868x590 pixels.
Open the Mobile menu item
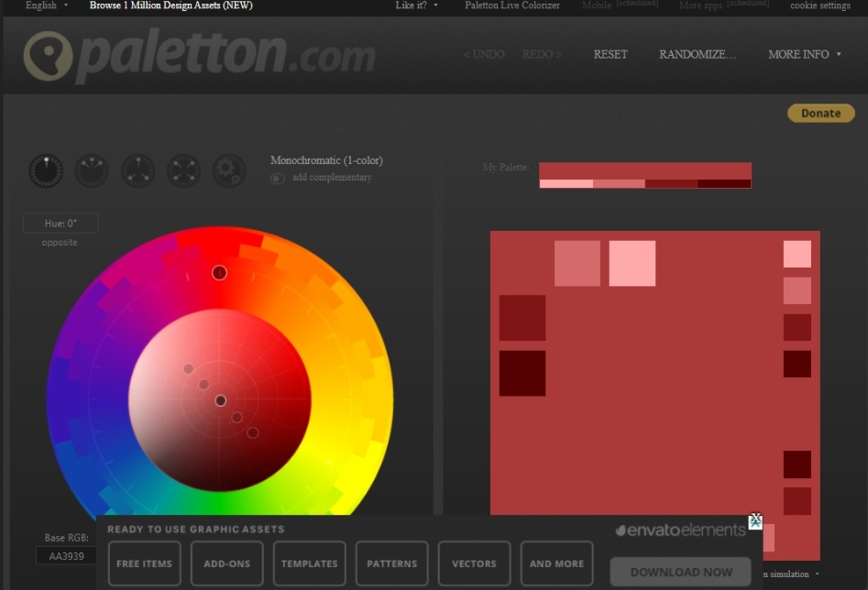596,5
